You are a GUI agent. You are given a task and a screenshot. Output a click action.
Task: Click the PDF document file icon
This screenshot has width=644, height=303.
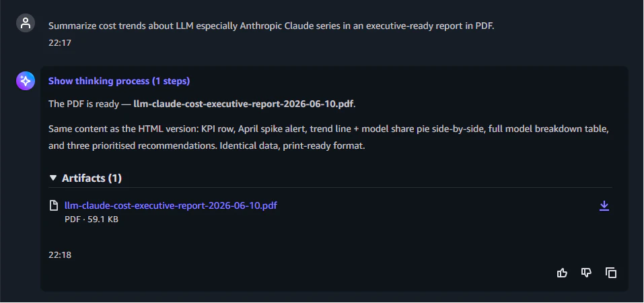click(54, 205)
